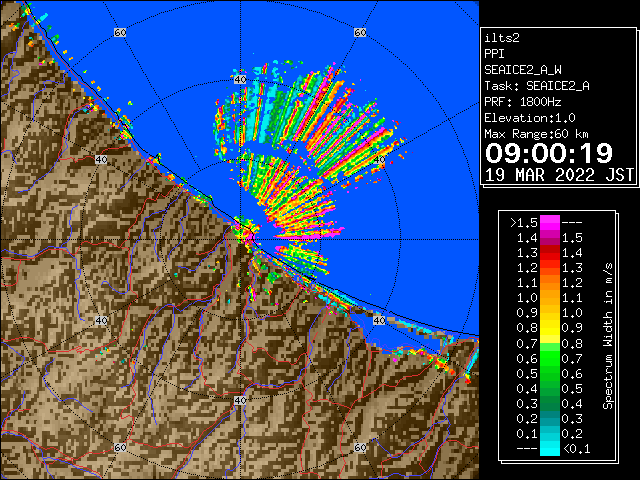Click the "Max Range:60 km" text
The height and width of the screenshot is (480, 640).
(x=536, y=134)
